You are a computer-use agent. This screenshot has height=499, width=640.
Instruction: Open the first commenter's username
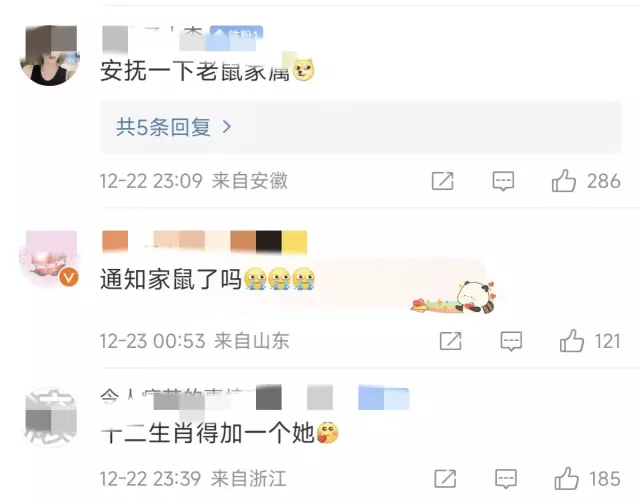(154, 38)
